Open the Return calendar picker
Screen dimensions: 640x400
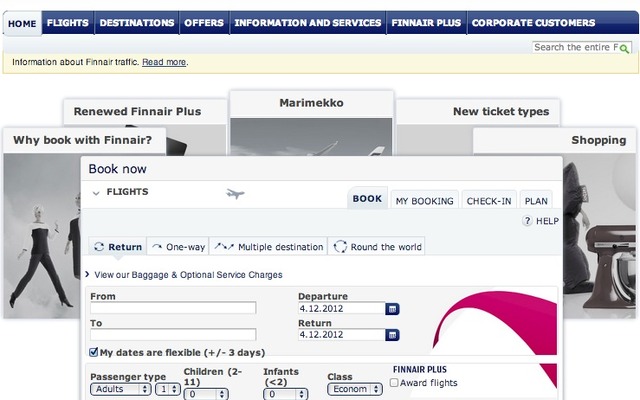pos(392,335)
